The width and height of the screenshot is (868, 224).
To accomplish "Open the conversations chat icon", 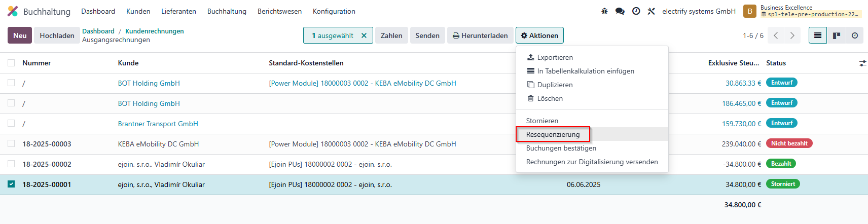I will click(620, 11).
